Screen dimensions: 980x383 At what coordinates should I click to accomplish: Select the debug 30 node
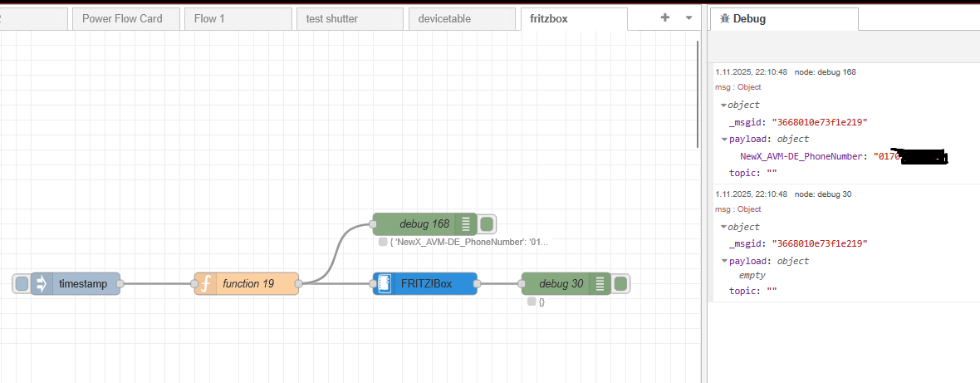566,283
